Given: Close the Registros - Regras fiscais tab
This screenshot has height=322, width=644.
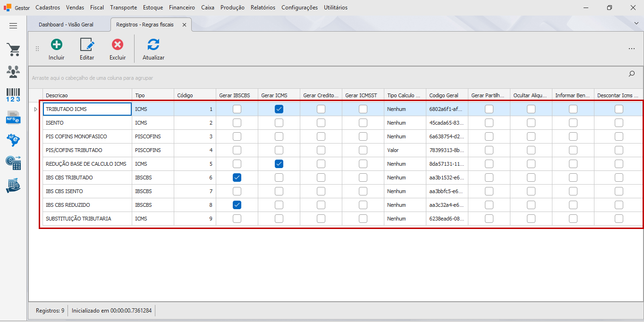Looking at the screenshot, I should click(x=184, y=25).
